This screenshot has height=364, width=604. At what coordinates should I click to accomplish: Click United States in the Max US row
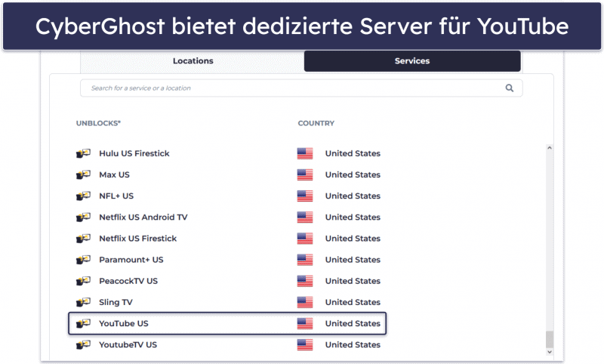(353, 174)
